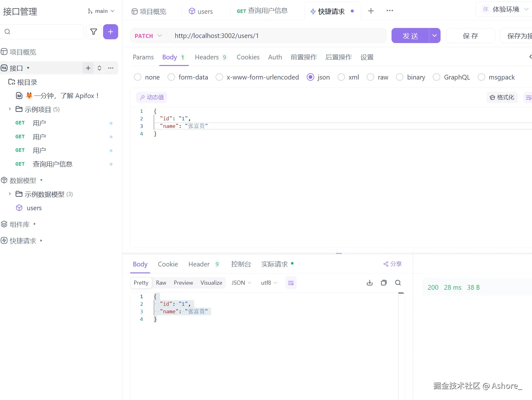Click the 数据模型 cube icon

coord(4,180)
